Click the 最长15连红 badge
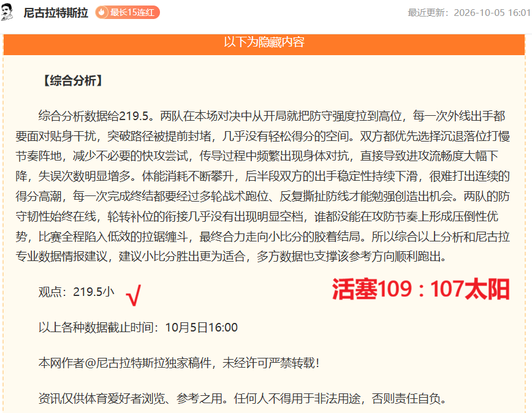532x413 pixels. coord(127,12)
